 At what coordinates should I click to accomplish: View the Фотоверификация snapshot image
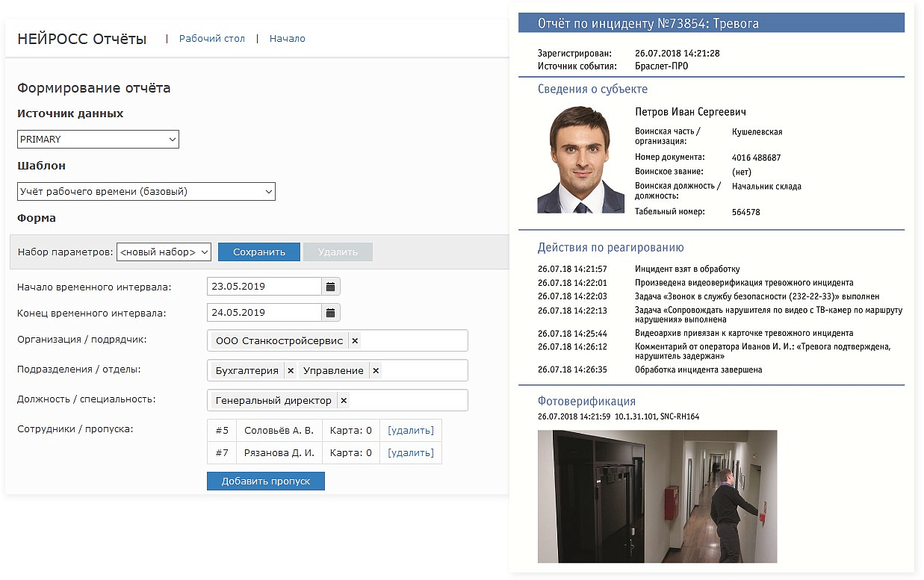coord(657,496)
